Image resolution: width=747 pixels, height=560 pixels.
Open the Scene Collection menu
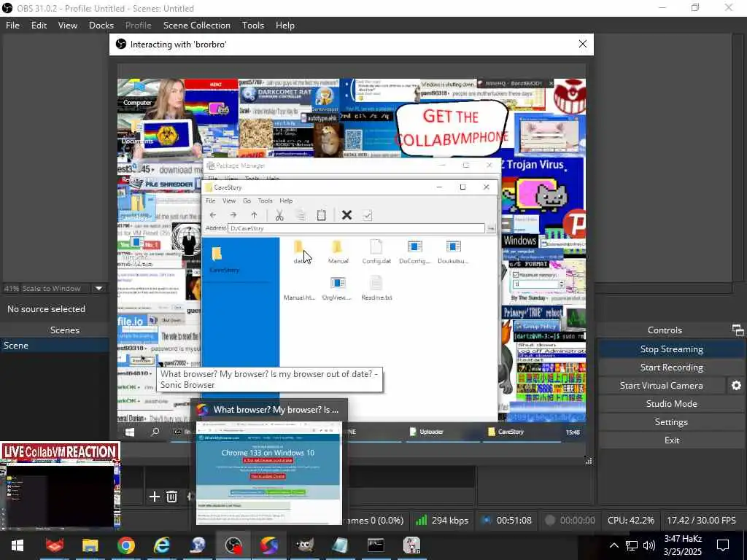[197, 26]
